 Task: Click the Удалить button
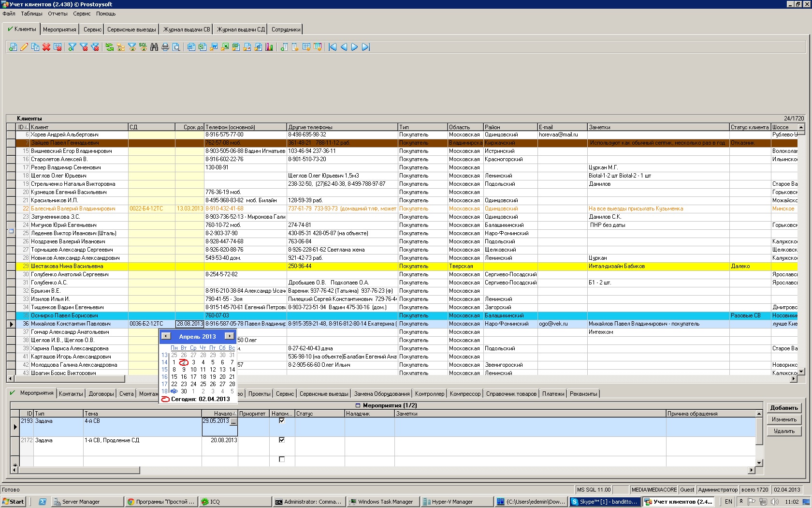coord(784,431)
